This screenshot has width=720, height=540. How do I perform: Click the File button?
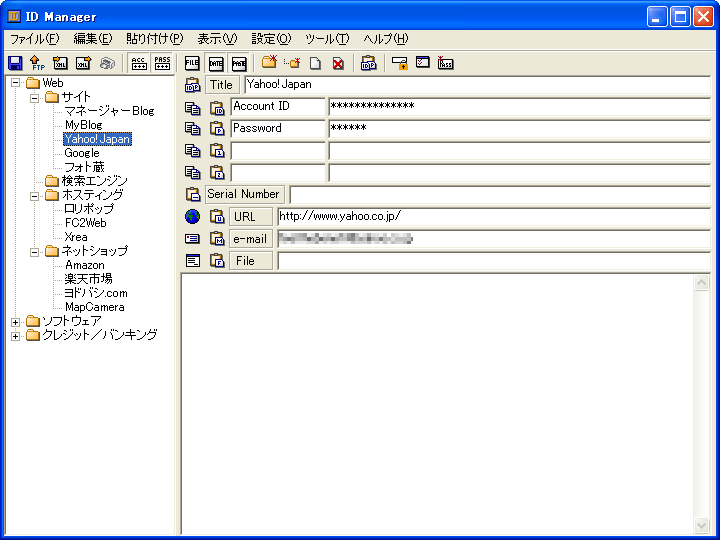coord(251,261)
